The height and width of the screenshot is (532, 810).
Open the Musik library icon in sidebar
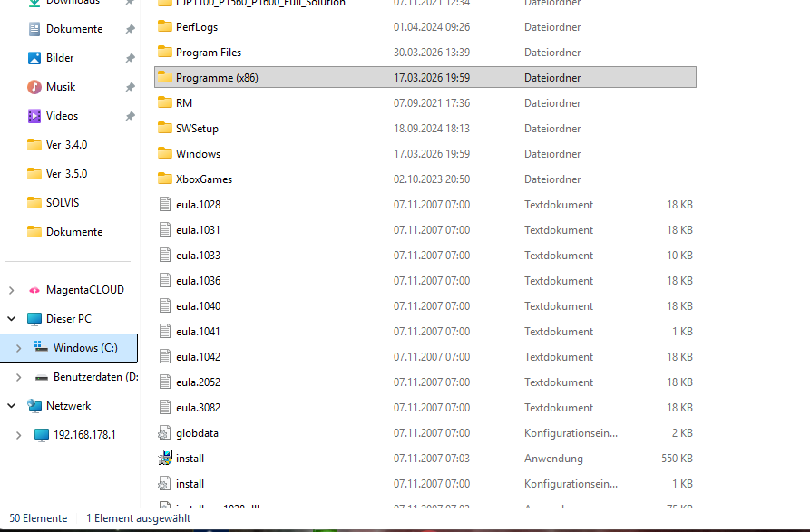(x=34, y=87)
